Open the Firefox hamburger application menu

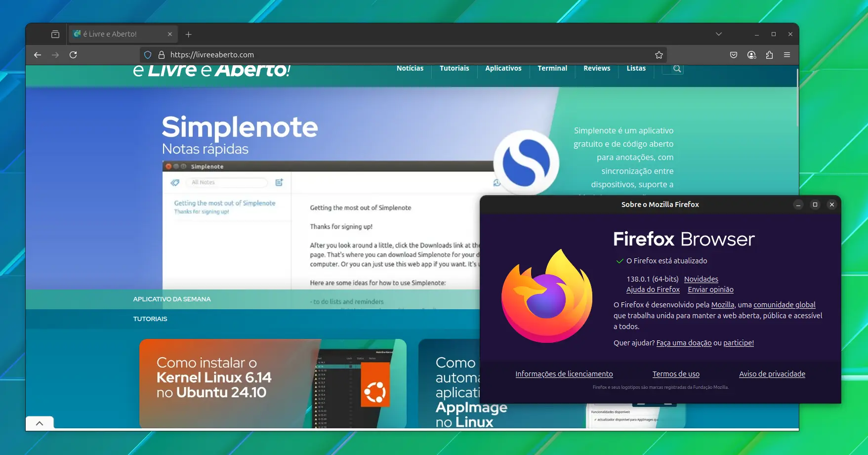787,55
